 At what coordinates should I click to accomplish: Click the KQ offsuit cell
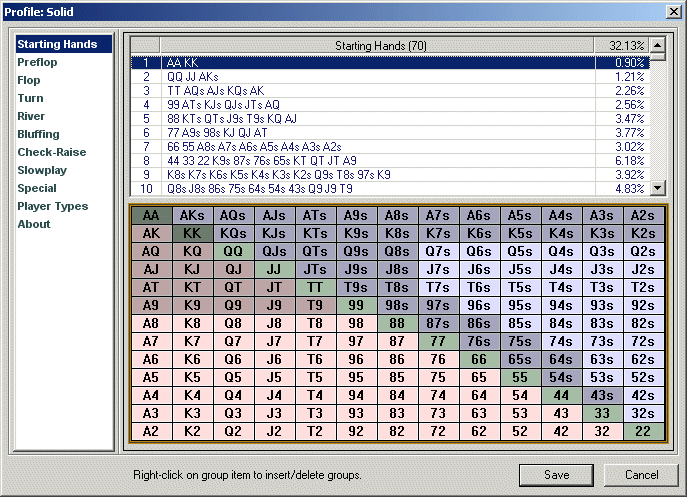(x=192, y=252)
